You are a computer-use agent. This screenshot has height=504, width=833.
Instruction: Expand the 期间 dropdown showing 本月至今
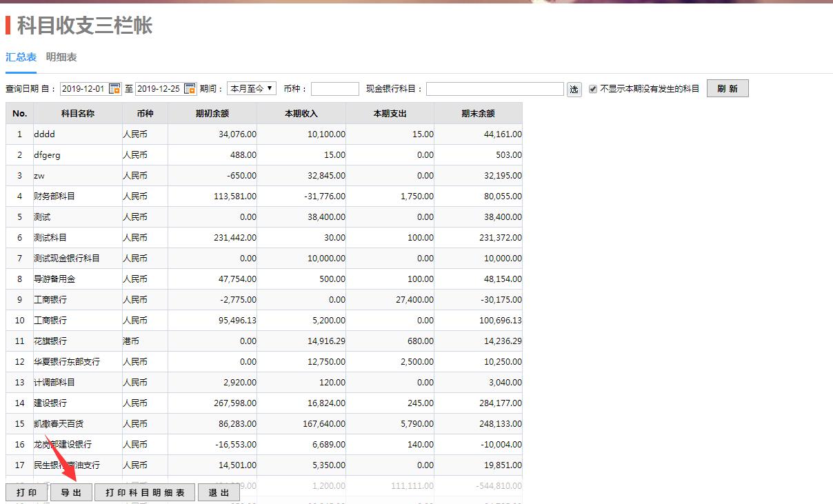coord(252,89)
